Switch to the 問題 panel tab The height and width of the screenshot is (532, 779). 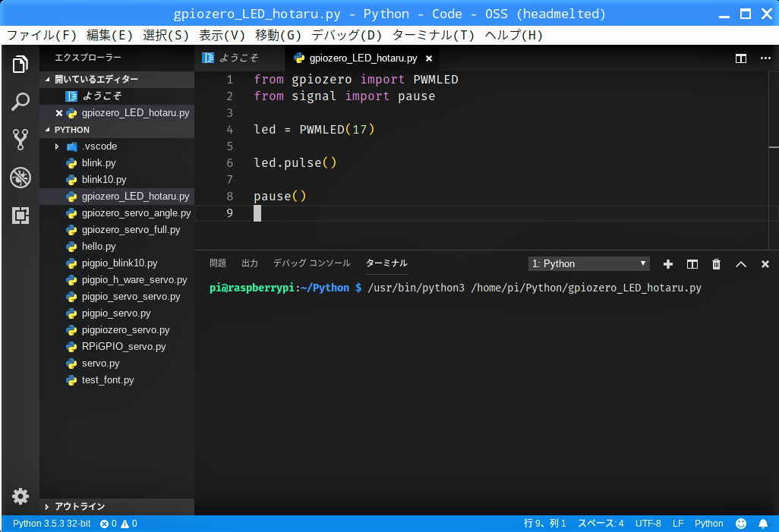click(218, 263)
